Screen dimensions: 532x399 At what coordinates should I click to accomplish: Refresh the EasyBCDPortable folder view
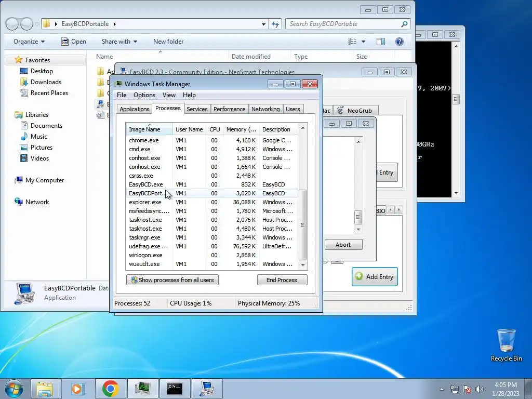pos(275,24)
